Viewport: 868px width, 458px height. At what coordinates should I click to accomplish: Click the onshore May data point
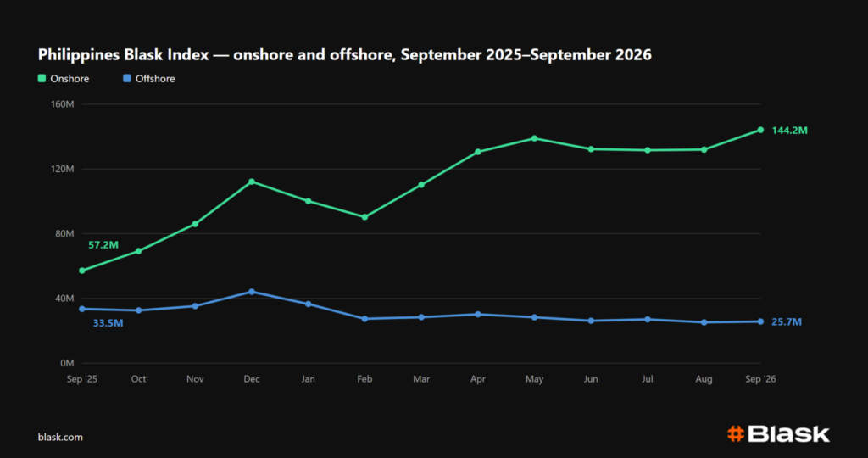[534, 138]
